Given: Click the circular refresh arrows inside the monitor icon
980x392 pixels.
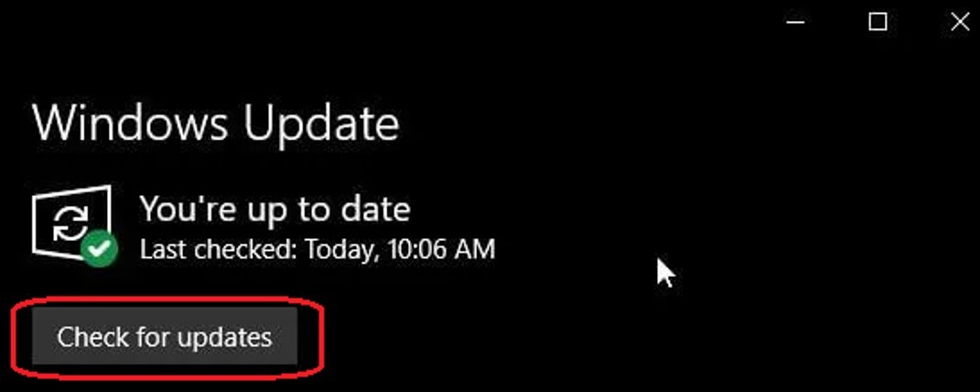Looking at the screenshot, I should pos(70,223).
